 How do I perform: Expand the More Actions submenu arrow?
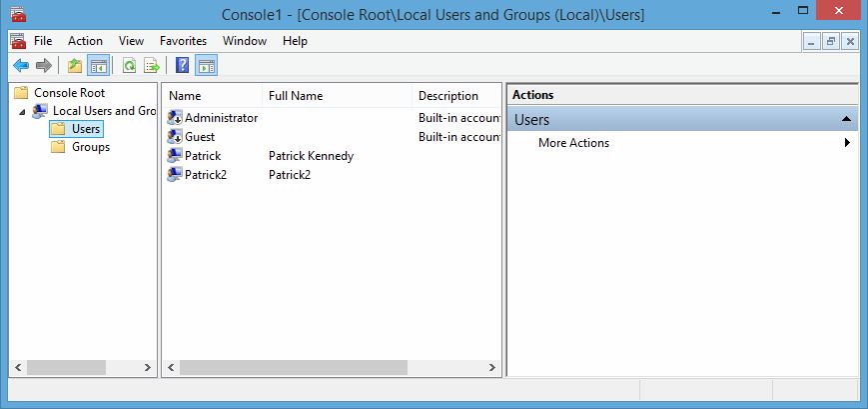[x=847, y=143]
